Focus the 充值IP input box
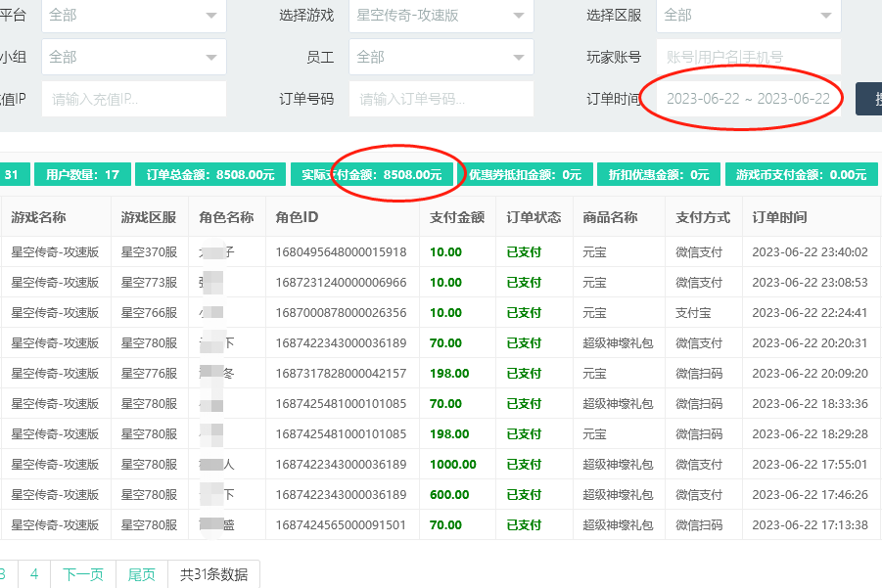Image resolution: width=882 pixels, height=588 pixels. tap(133, 99)
